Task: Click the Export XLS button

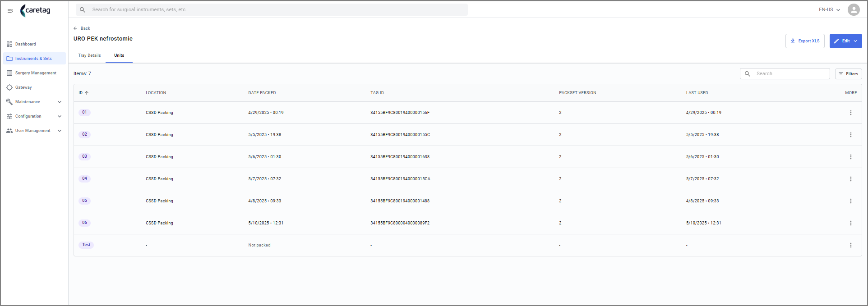Action: (805, 41)
